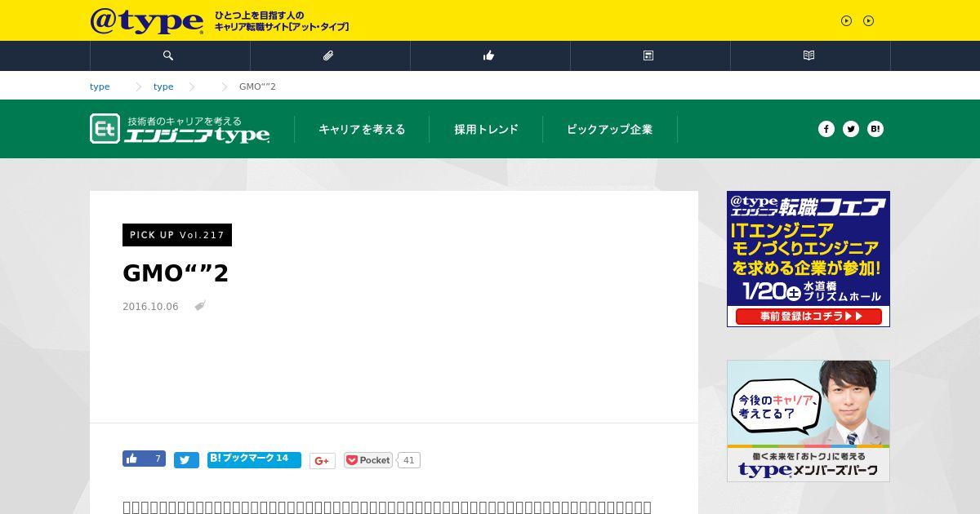The image size is (980, 514).
Task: Click the date 2016.10.06
Action: (150, 307)
